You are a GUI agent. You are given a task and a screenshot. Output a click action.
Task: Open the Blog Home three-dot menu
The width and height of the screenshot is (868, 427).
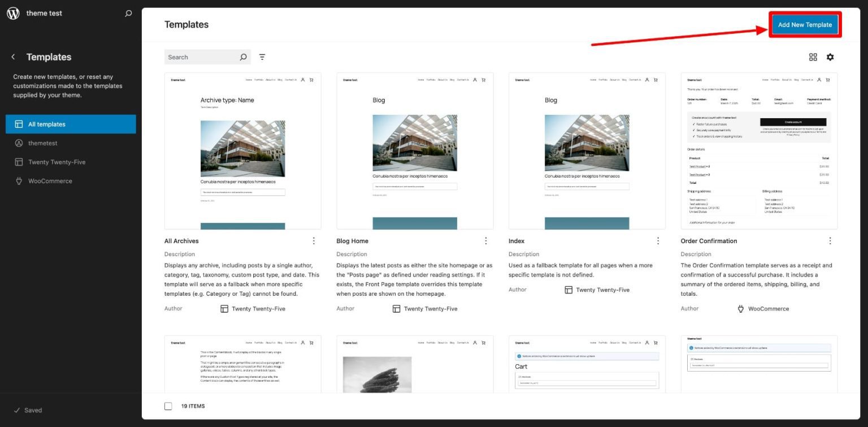click(x=485, y=241)
